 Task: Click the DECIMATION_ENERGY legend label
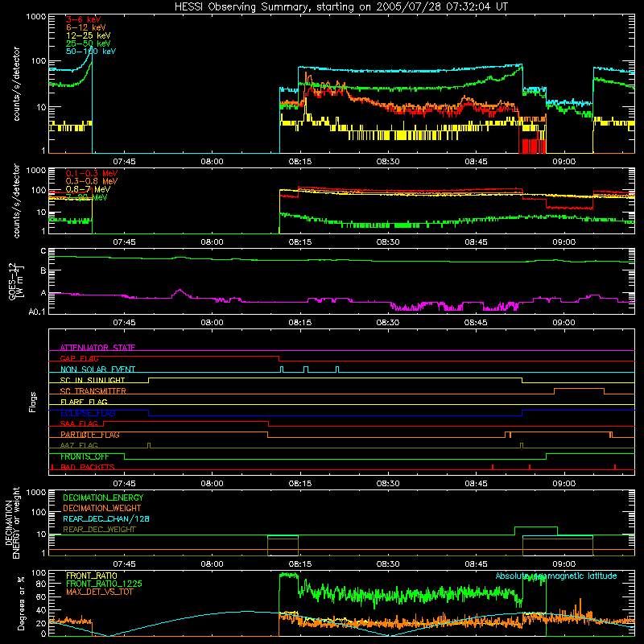(103, 497)
